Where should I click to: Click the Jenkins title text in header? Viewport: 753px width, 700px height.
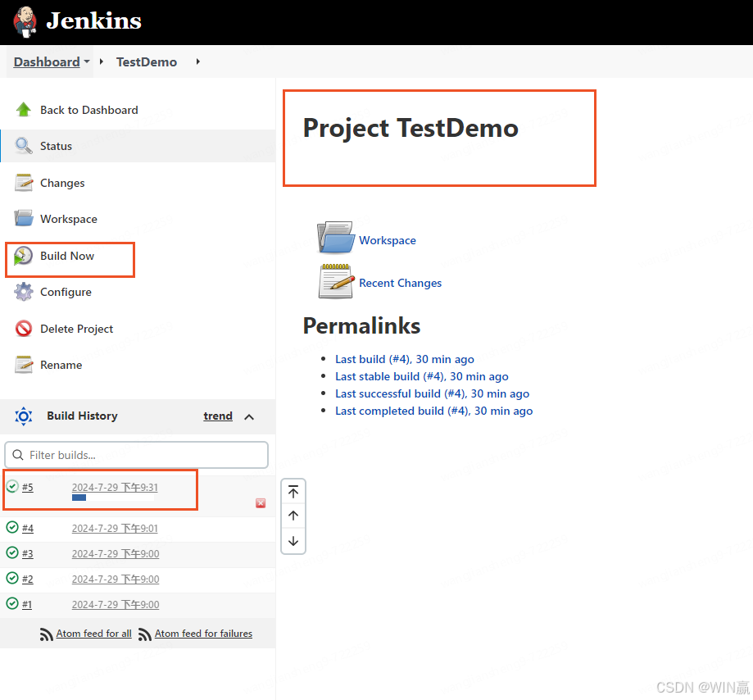tap(93, 20)
